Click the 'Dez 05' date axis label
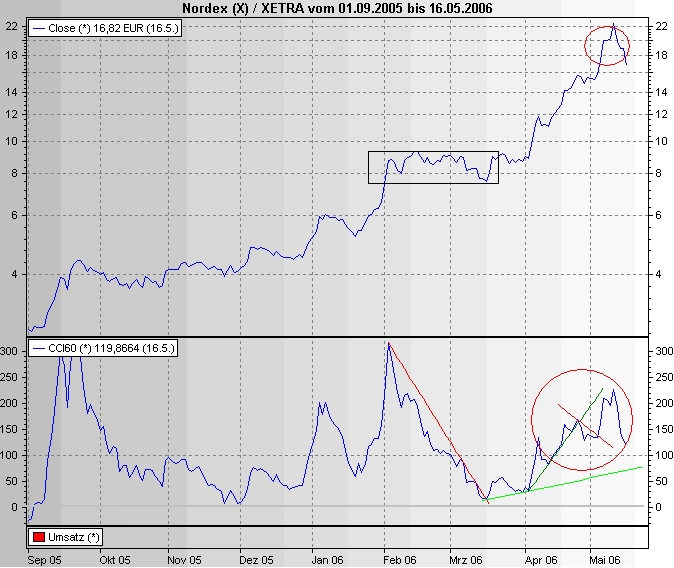Viewport: 674px width, 568px height. [256, 560]
